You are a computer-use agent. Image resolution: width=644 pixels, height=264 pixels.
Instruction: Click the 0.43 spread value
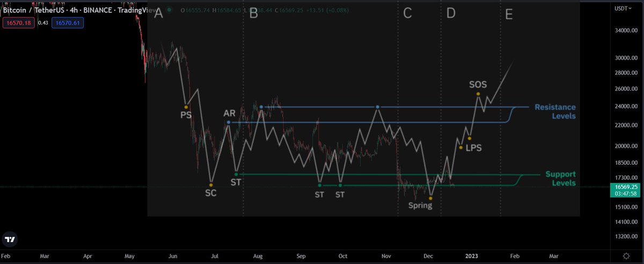(42, 22)
